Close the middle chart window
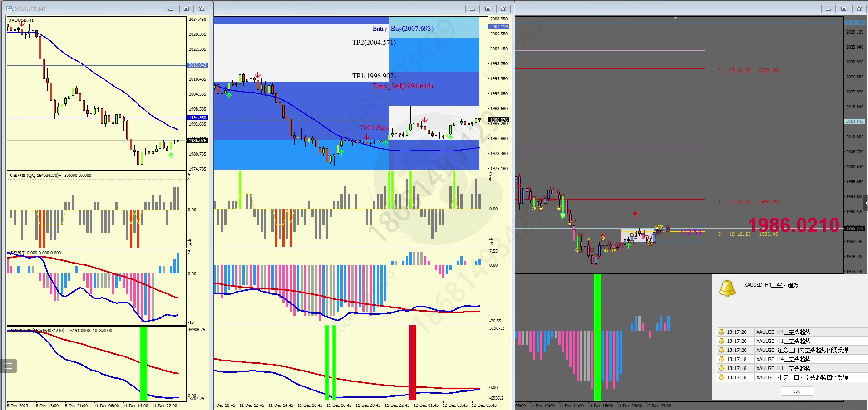Image resolution: width=868 pixels, height=410 pixels. (503, 9)
